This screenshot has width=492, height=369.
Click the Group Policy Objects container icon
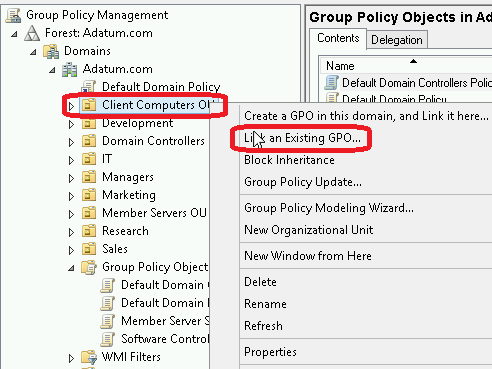coord(89,267)
